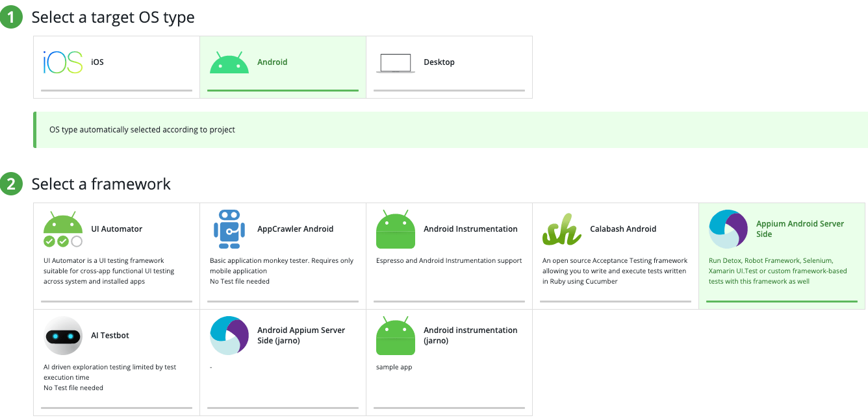The width and height of the screenshot is (868, 420).
Task: Click the 'AI driven exploration testing' description
Action: tap(110, 378)
